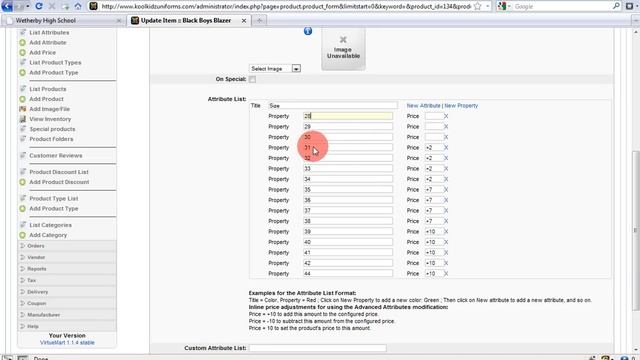Remove property 39 using its X
Image resolution: width=640 pixels, height=360 pixels.
coord(446,232)
